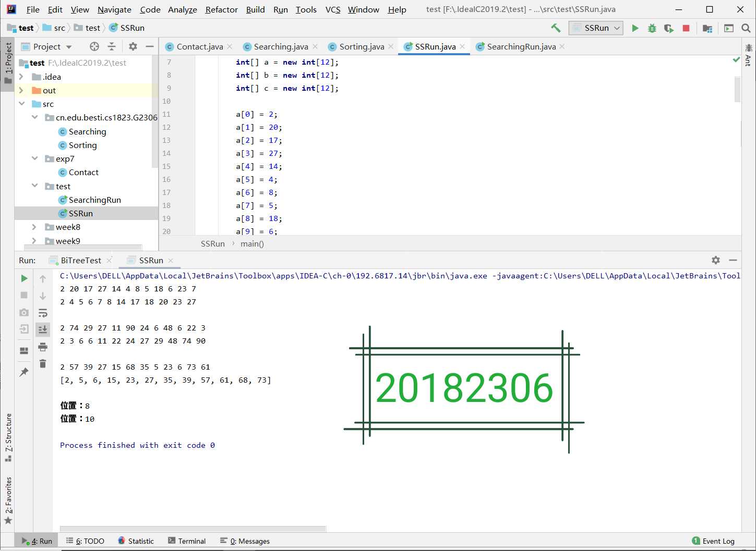Open the Terminal tool window

(x=187, y=541)
